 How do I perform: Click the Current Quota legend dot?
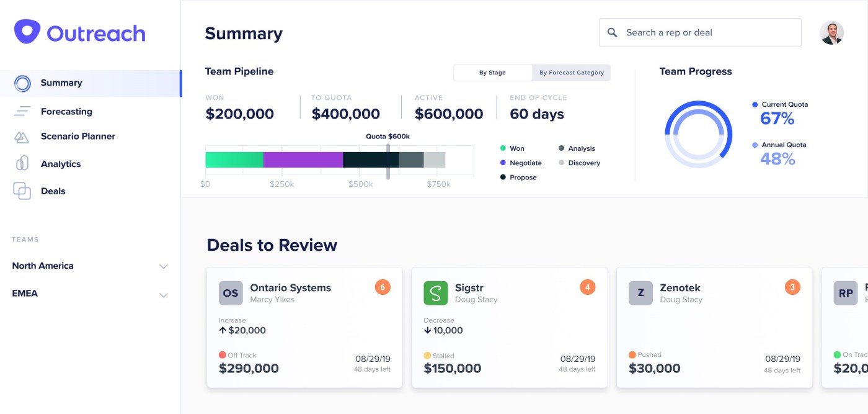pos(755,105)
